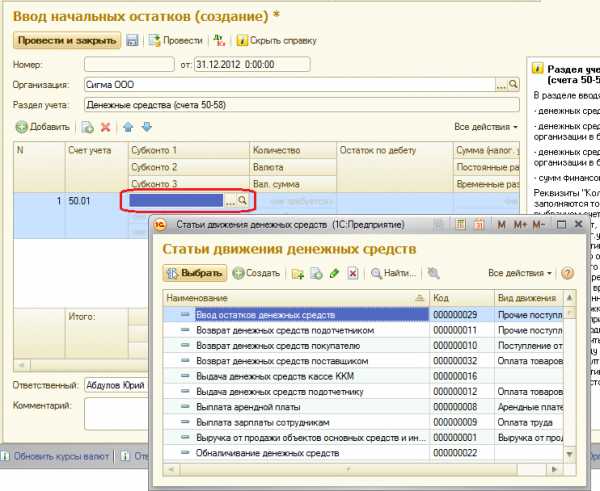Click the Счет учета column header

coord(96,167)
